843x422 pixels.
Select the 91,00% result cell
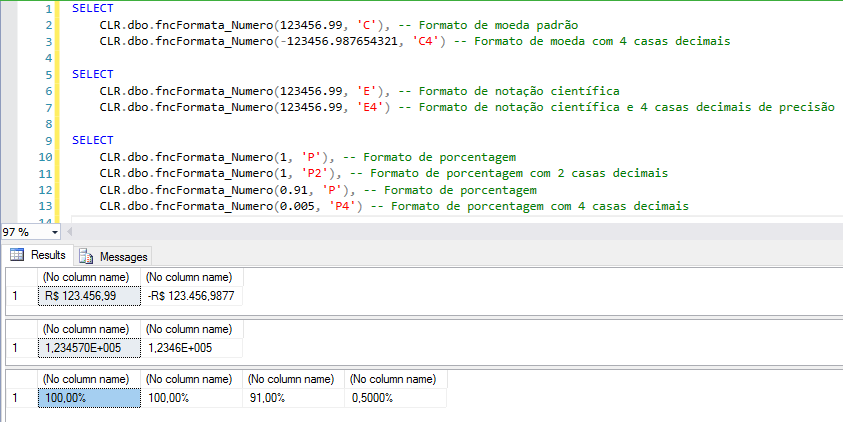pos(294,398)
